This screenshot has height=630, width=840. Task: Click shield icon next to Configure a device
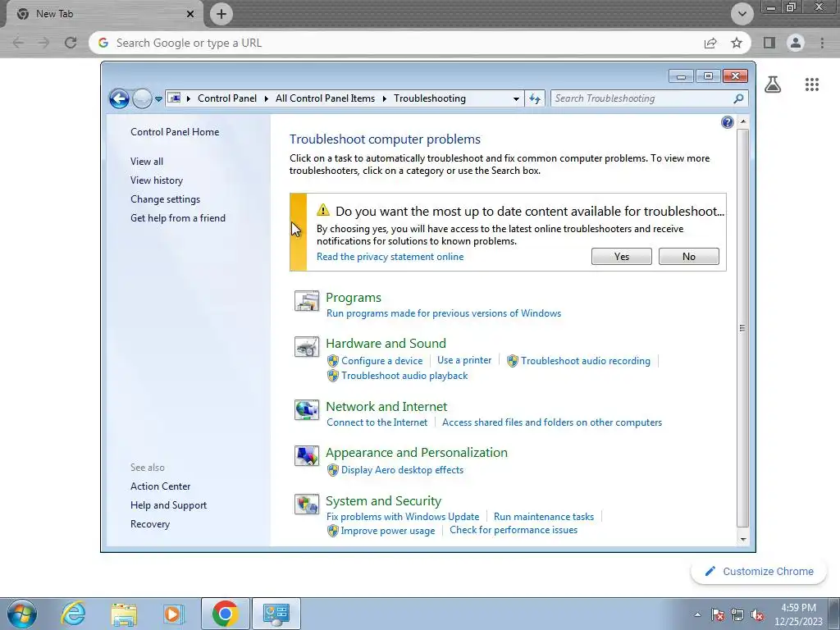click(x=333, y=361)
